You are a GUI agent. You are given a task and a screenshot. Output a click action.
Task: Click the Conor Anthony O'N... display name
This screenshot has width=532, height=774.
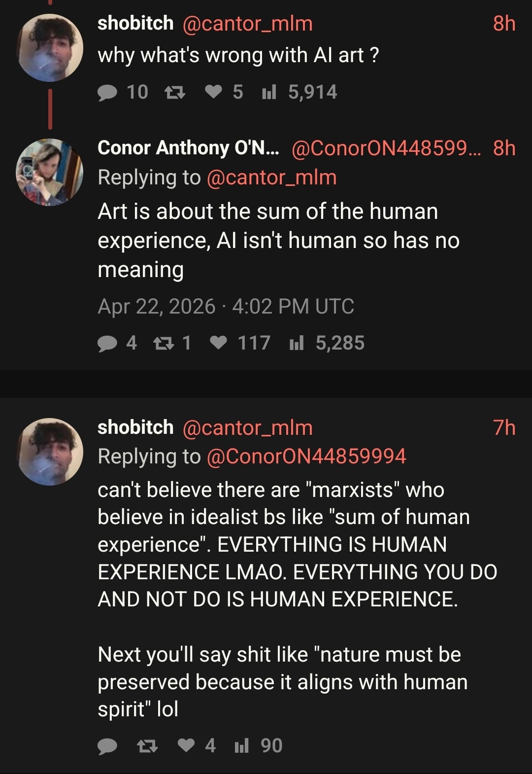188,148
